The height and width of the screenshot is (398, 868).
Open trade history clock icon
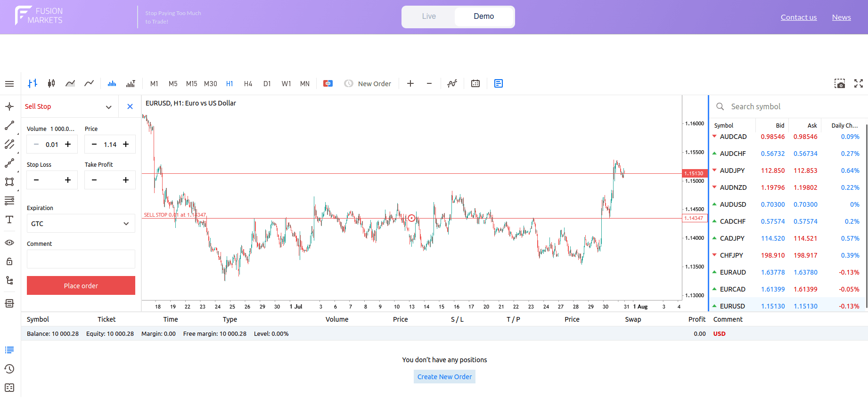(9, 369)
